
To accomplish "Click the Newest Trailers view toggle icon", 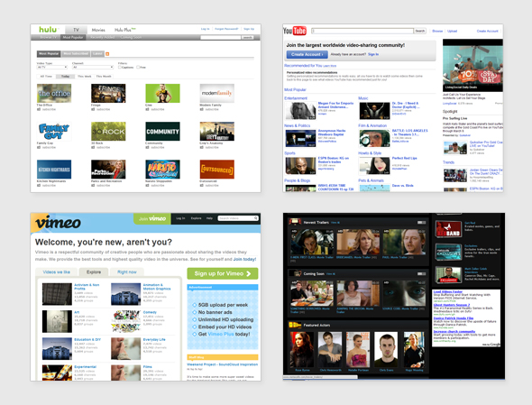I will (x=421, y=223).
